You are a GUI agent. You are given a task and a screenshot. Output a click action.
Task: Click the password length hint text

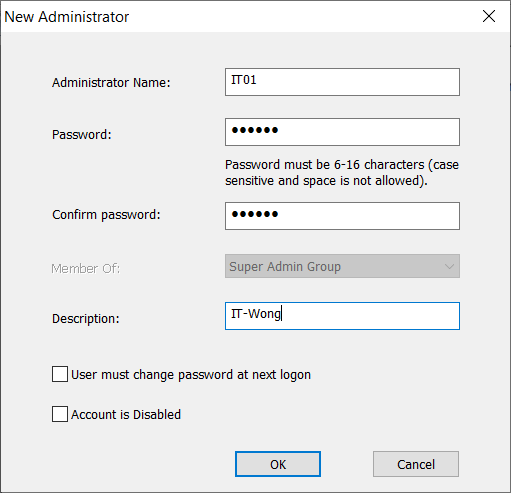[x=342, y=173]
